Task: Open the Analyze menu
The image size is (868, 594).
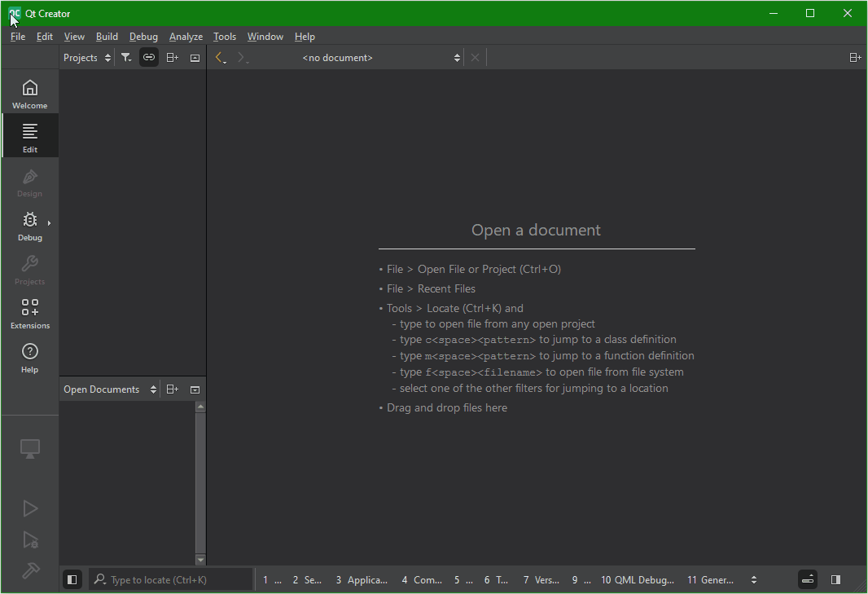Action: tap(186, 37)
